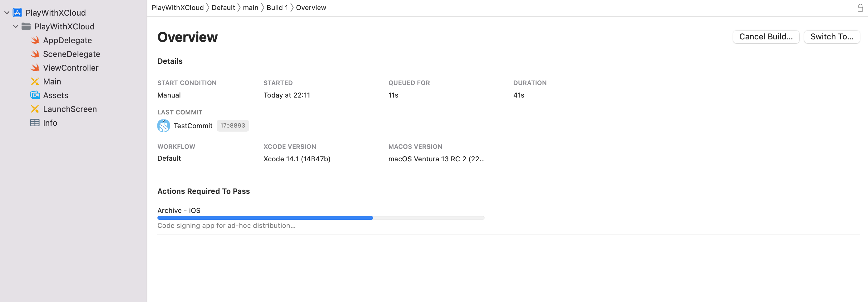
Task: Click the 17e8893 commit hash badge
Action: click(233, 125)
